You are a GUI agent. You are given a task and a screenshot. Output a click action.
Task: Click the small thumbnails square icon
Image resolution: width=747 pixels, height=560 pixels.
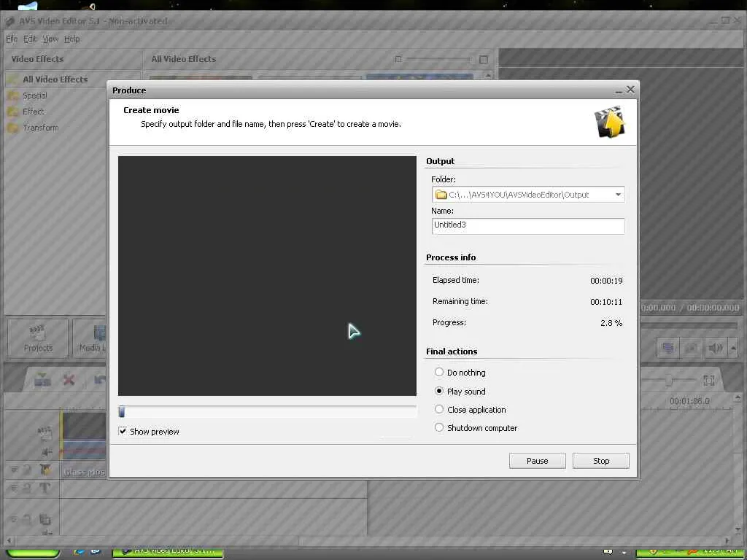pyautogui.click(x=398, y=59)
